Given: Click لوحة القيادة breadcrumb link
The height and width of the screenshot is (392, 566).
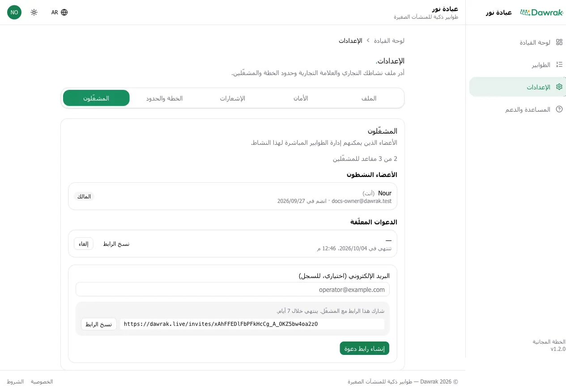Looking at the screenshot, I should pyautogui.click(x=389, y=41).
